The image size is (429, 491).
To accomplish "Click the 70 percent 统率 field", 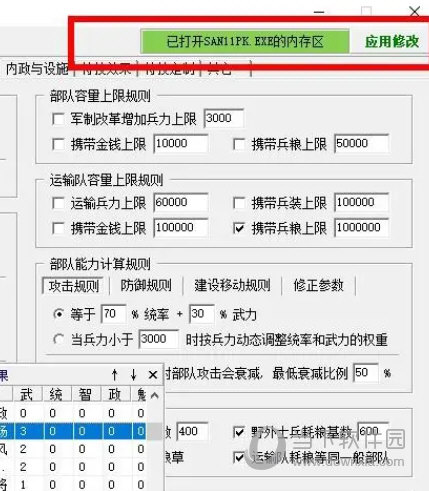I will point(113,314).
